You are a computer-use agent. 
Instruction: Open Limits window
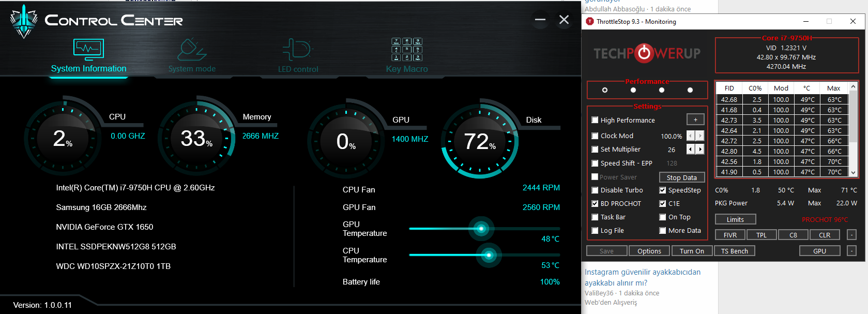click(735, 219)
